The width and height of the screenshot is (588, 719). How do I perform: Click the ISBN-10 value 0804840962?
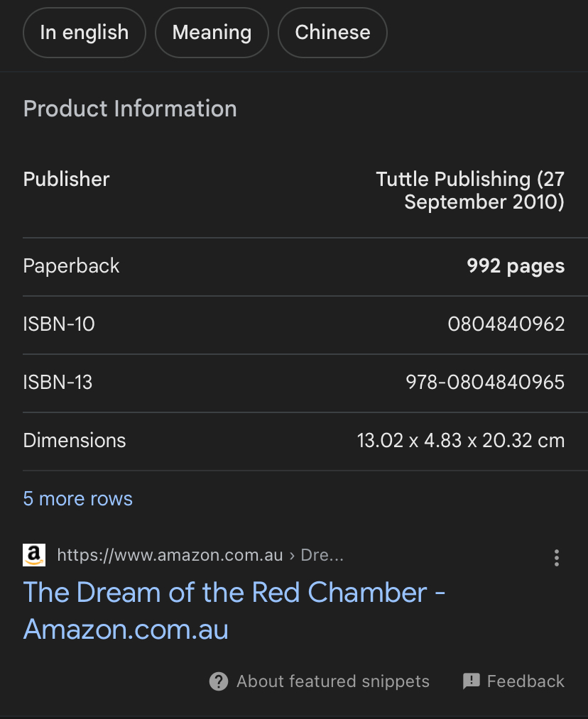506,324
